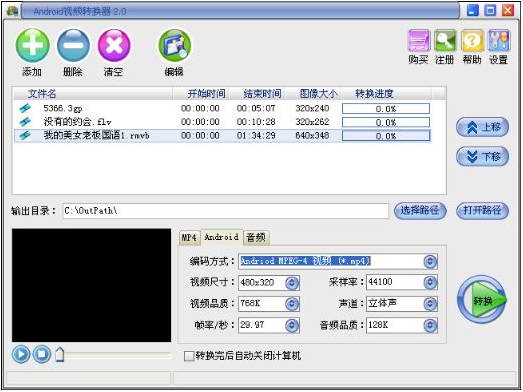This screenshot has height=392, width=523.
Task: Click end time 00:10:28
Action: [256, 122]
